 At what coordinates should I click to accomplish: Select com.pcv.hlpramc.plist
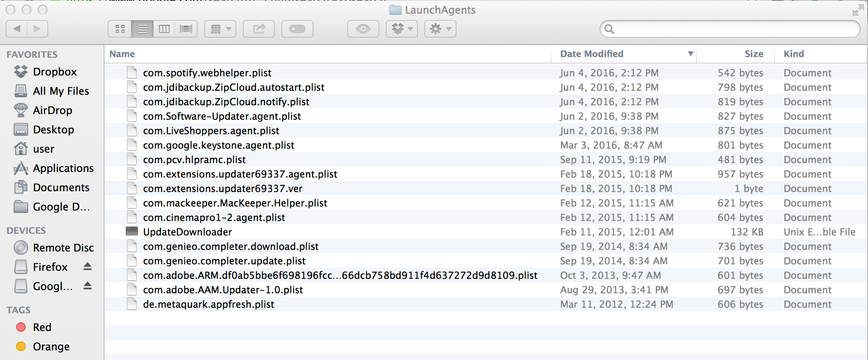click(x=194, y=160)
